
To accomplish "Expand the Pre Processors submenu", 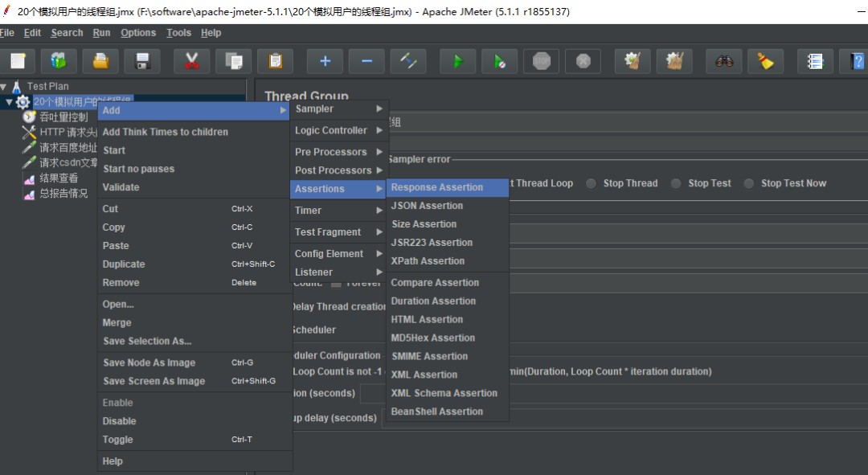I will [339, 152].
